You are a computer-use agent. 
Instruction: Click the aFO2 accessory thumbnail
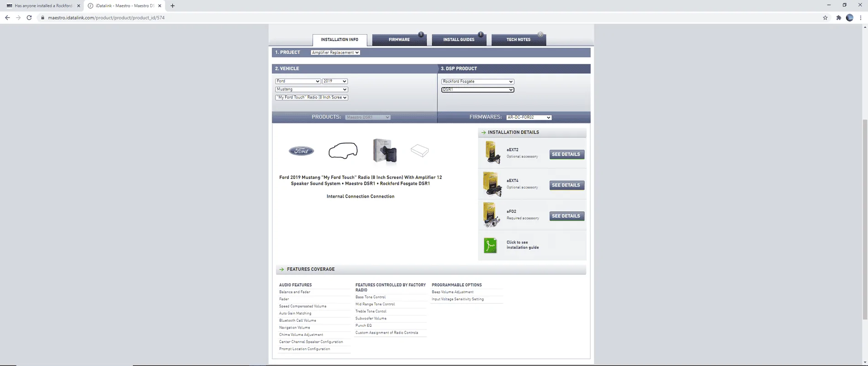pos(492,214)
